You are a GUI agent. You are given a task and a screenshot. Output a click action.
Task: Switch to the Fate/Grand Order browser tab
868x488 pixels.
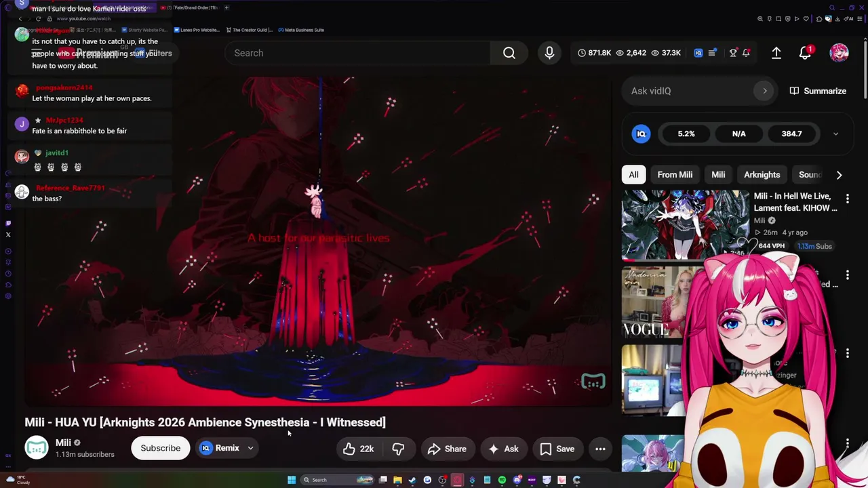[189, 7]
